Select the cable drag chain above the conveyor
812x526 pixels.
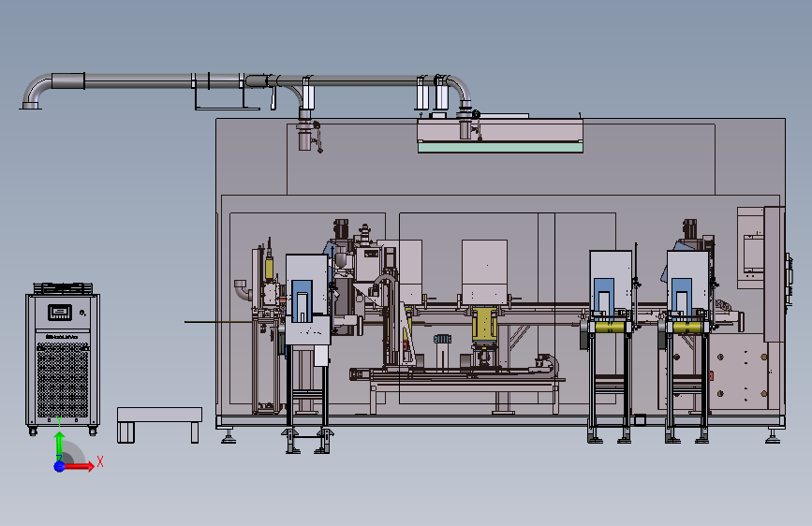click(547, 364)
